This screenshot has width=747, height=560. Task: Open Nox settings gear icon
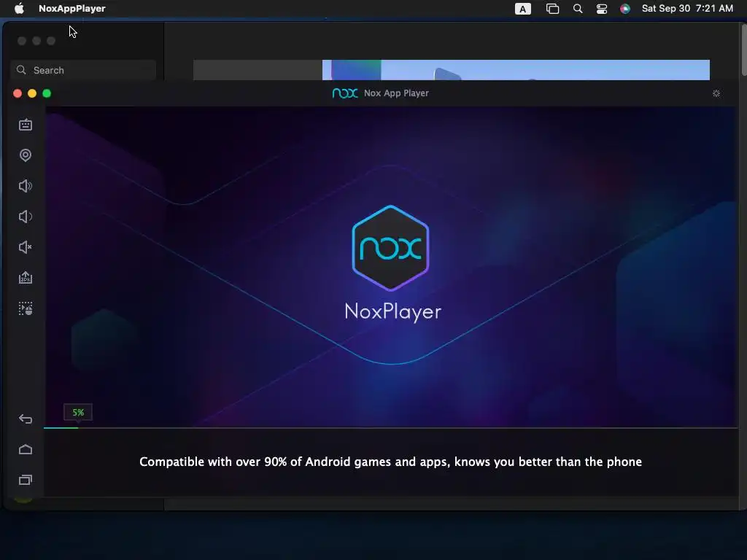tap(716, 93)
